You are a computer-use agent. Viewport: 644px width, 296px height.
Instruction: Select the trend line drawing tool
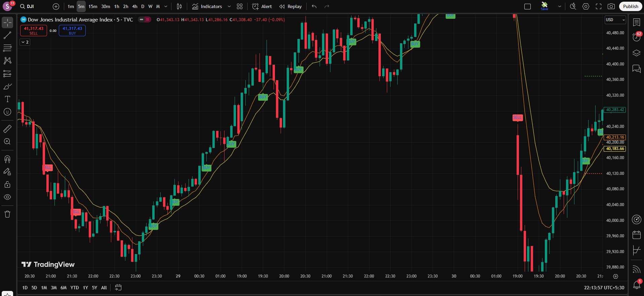pyautogui.click(x=7, y=35)
